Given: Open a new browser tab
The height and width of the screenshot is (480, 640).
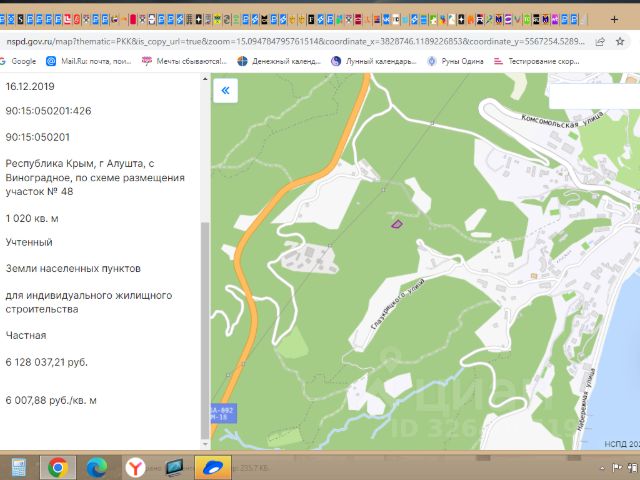Looking at the screenshot, I should pos(614,19).
